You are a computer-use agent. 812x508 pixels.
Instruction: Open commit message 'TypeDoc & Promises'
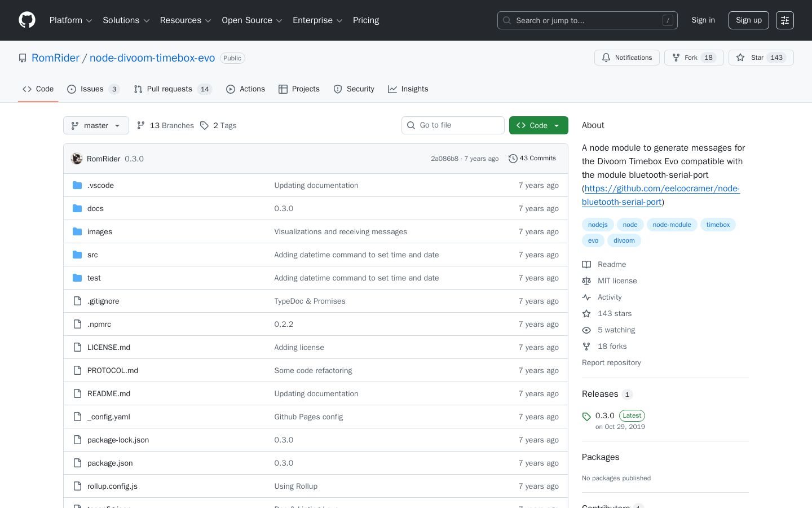(310, 301)
